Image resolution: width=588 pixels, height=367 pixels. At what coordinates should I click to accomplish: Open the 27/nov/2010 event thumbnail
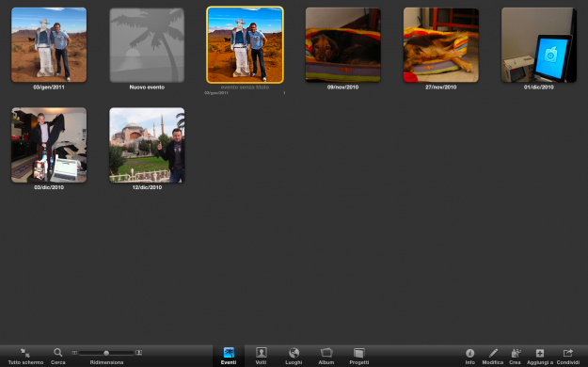tap(441, 45)
